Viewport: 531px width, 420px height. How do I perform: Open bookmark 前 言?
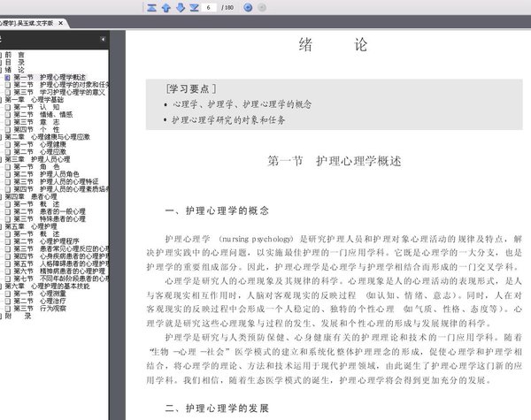tap(14, 55)
